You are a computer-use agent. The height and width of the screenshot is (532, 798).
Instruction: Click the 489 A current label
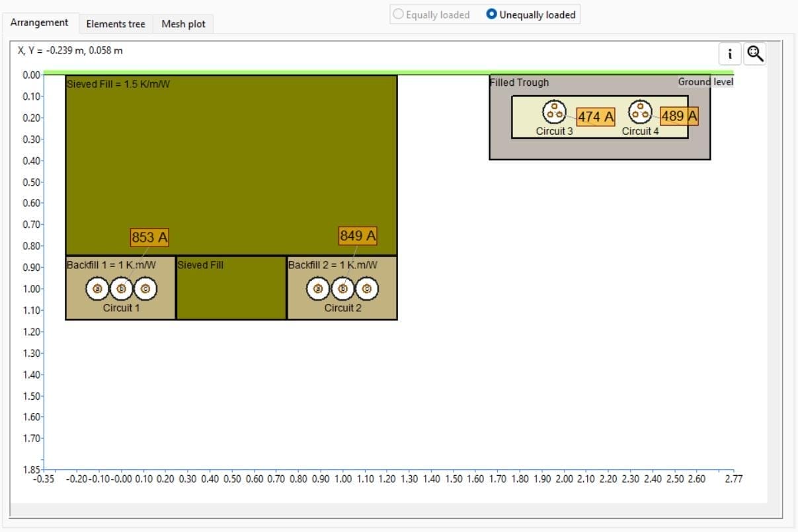[x=679, y=116]
